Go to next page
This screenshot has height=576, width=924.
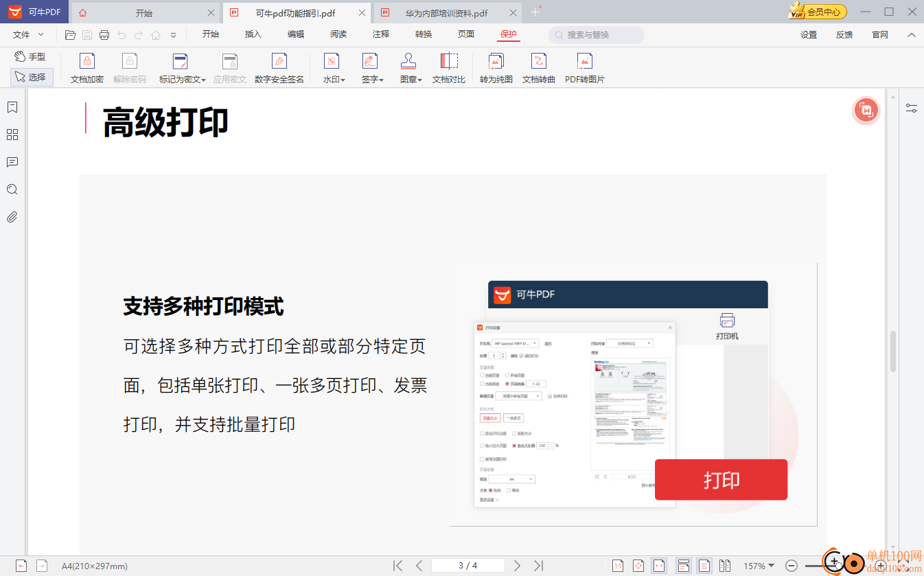[518, 566]
